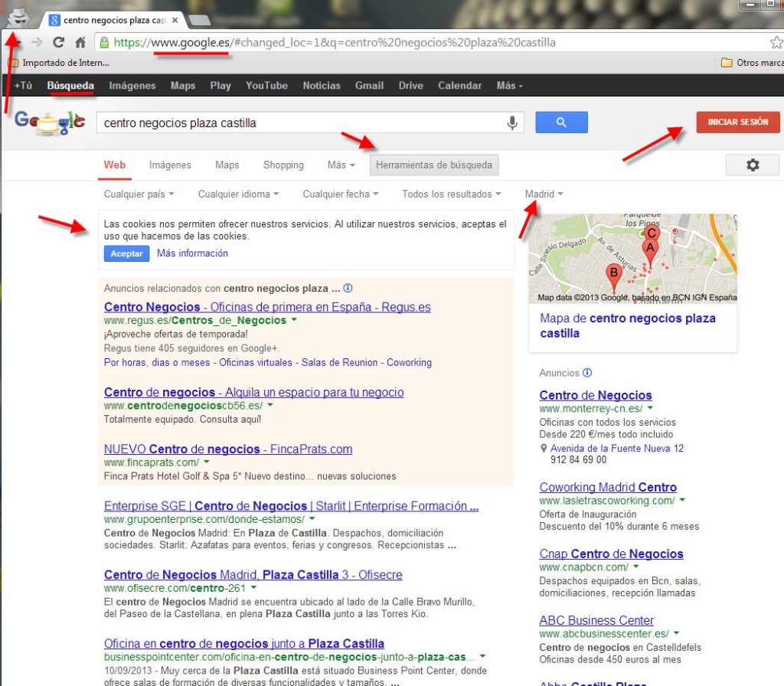Image resolution: width=784 pixels, height=686 pixels.
Task: Click +Tú in the top bar
Action: 23,86
